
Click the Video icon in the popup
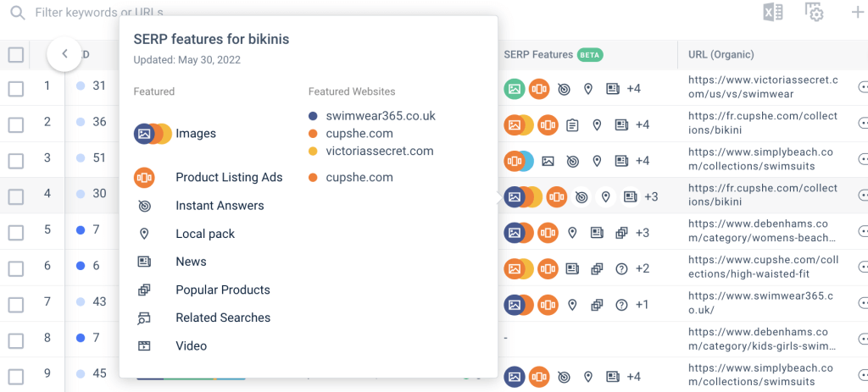coord(144,345)
